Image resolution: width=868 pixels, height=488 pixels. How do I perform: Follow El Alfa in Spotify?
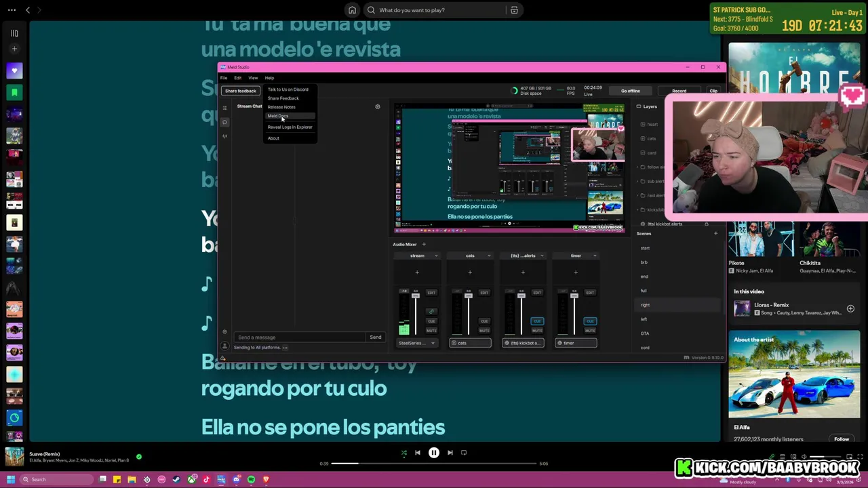coord(842,439)
